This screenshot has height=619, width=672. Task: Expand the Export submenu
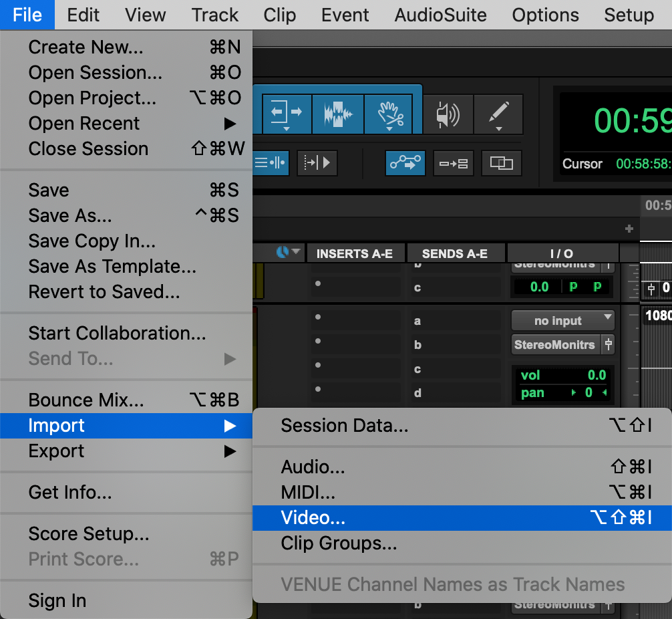coord(126,451)
